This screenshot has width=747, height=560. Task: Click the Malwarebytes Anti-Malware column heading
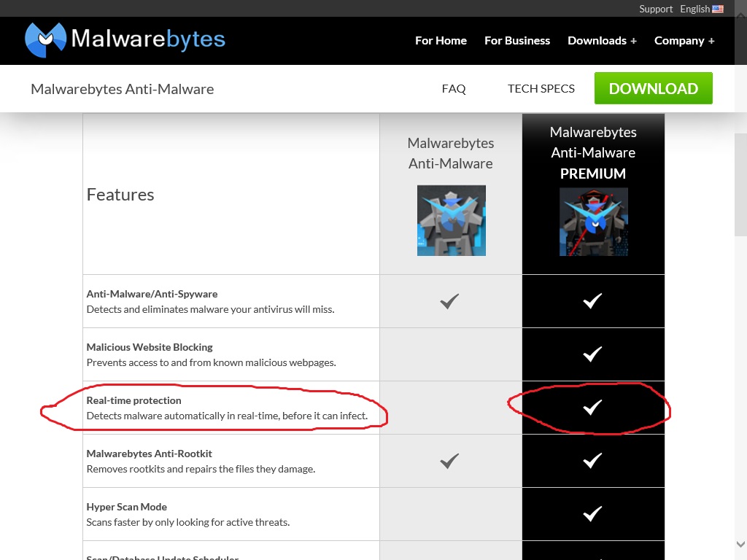(451, 153)
